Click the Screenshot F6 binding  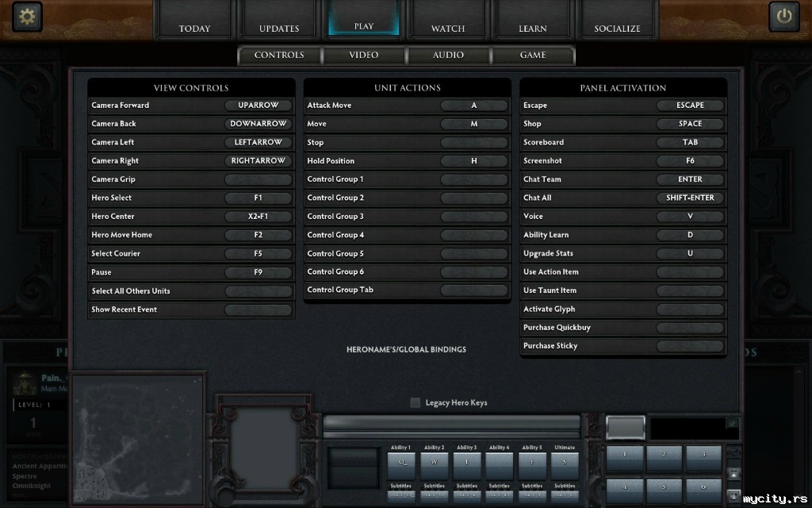tap(690, 160)
